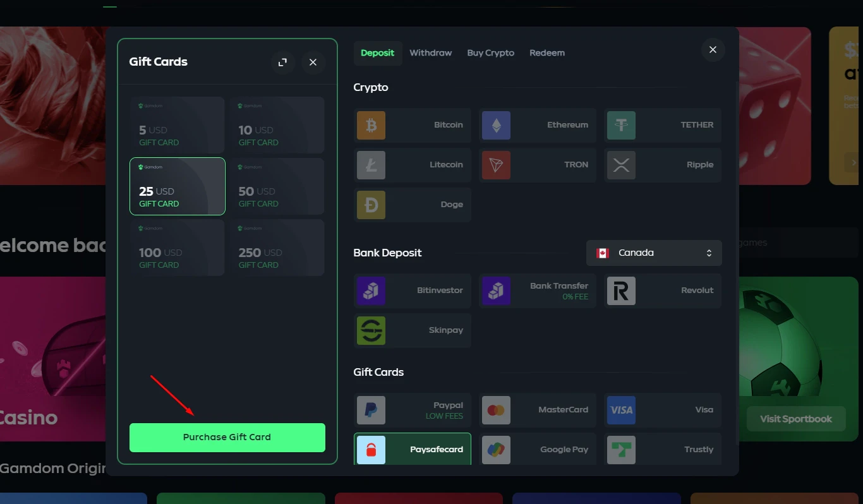Pick the Doge coin icon
The image size is (863, 504).
click(371, 205)
